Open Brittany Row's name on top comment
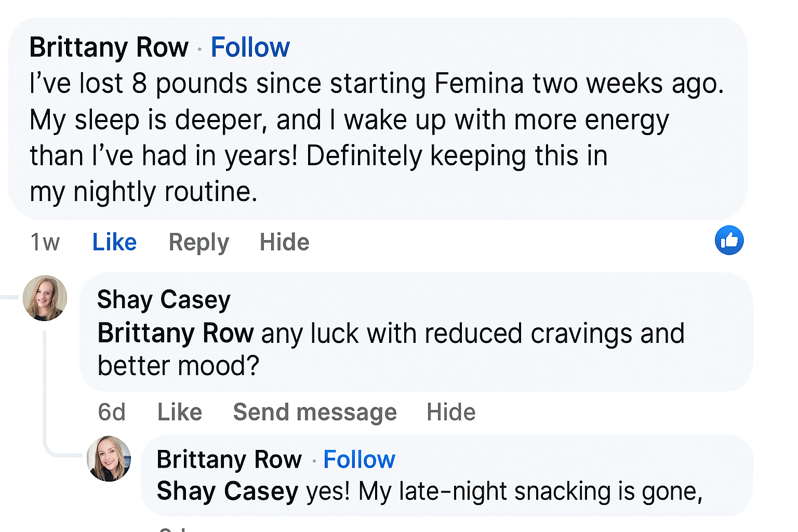The height and width of the screenshot is (532, 798). [x=109, y=48]
